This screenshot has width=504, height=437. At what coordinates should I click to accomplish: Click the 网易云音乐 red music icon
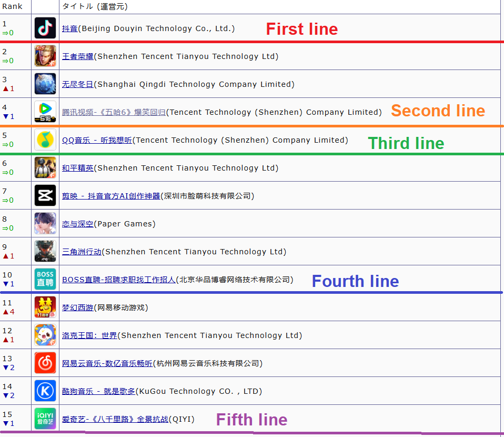click(45, 363)
